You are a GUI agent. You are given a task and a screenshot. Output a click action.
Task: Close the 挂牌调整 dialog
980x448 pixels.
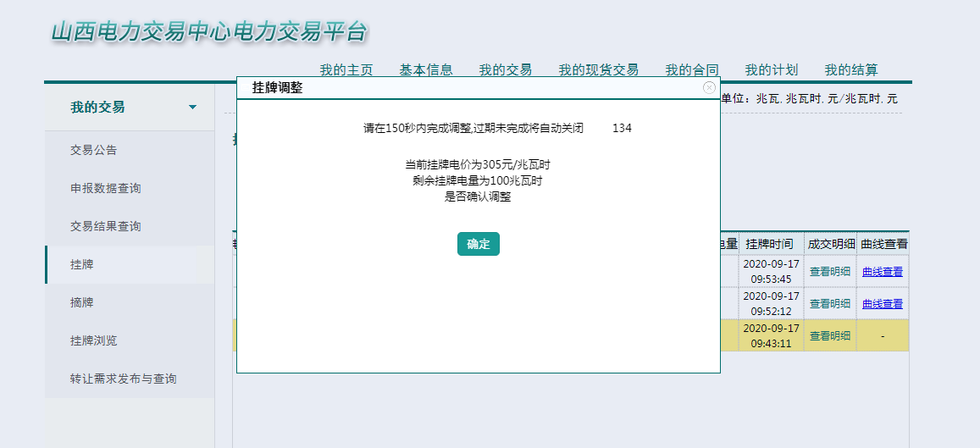pos(709,87)
